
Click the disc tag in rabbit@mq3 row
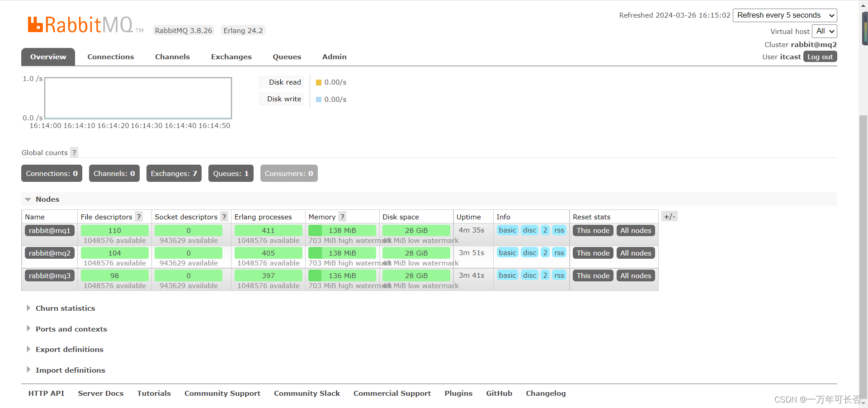tap(529, 275)
